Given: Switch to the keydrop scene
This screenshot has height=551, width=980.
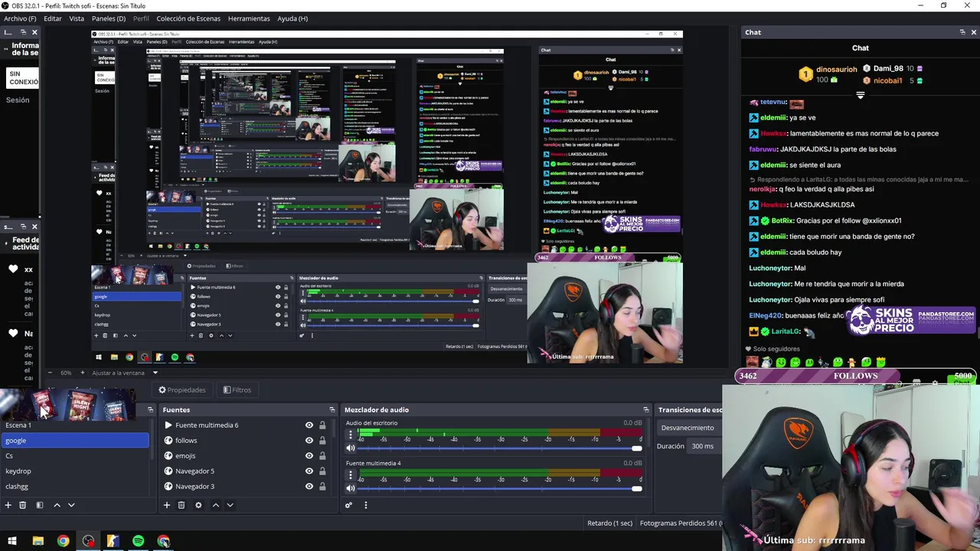Looking at the screenshot, I should coord(74,471).
